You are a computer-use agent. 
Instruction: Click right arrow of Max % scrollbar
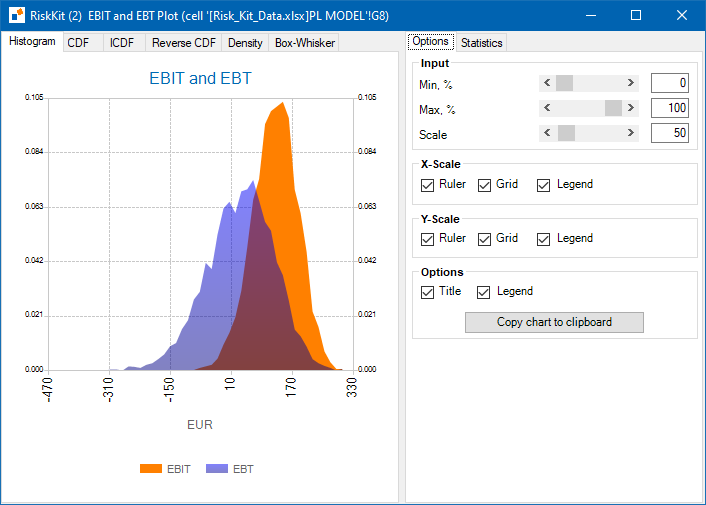pos(631,108)
